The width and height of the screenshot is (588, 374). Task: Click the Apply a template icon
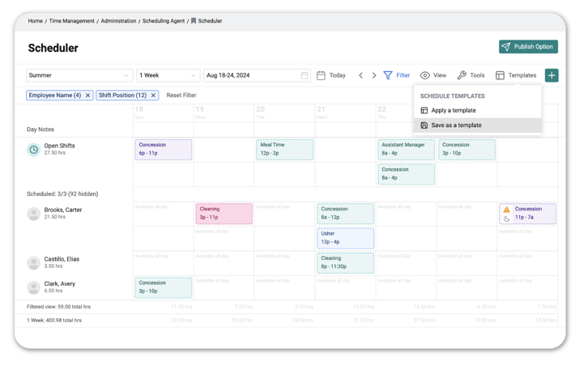[424, 111]
